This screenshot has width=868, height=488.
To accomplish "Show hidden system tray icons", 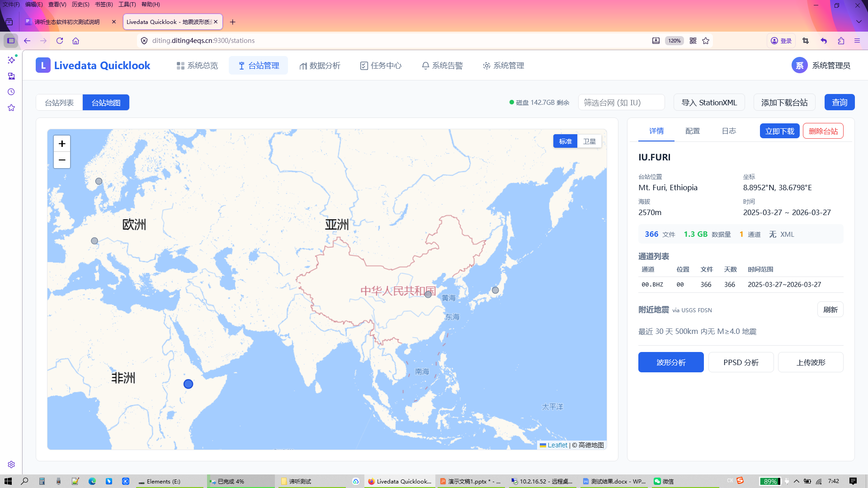I will click(x=797, y=481).
